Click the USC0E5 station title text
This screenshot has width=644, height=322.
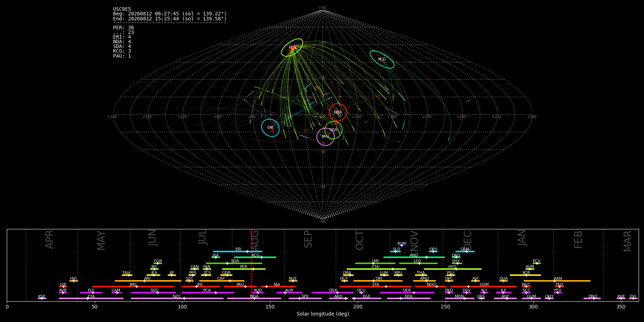122,9
